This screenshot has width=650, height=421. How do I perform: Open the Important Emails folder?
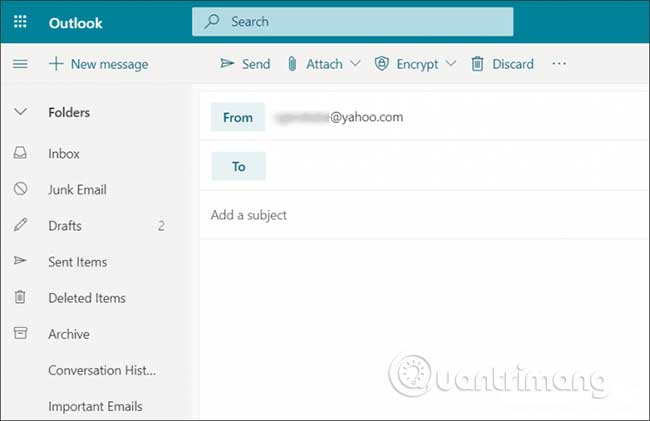click(95, 406)
